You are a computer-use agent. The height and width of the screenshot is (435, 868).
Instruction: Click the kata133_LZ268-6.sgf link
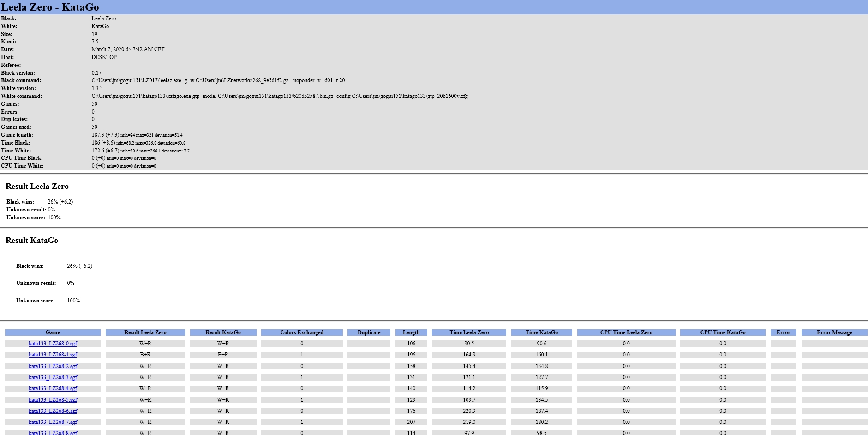pos(53,411)
